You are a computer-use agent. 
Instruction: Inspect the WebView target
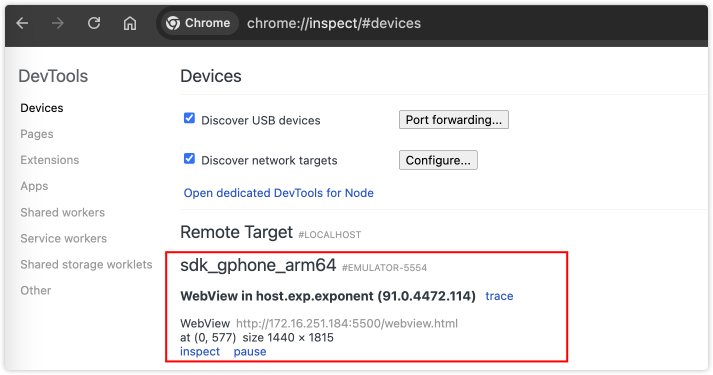200,351
